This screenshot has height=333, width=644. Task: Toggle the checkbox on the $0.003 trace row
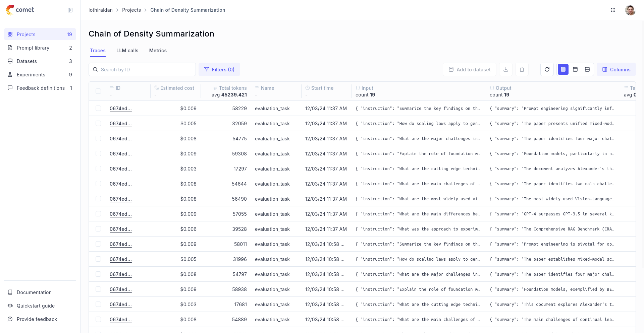pyautogui.click(x=98, y=169)
